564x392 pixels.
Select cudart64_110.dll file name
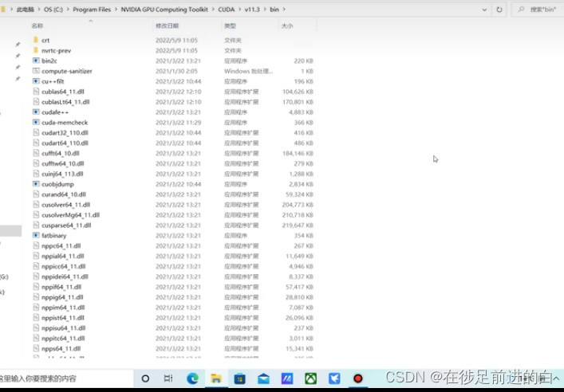pyautogui.click(x=65, y=143)
